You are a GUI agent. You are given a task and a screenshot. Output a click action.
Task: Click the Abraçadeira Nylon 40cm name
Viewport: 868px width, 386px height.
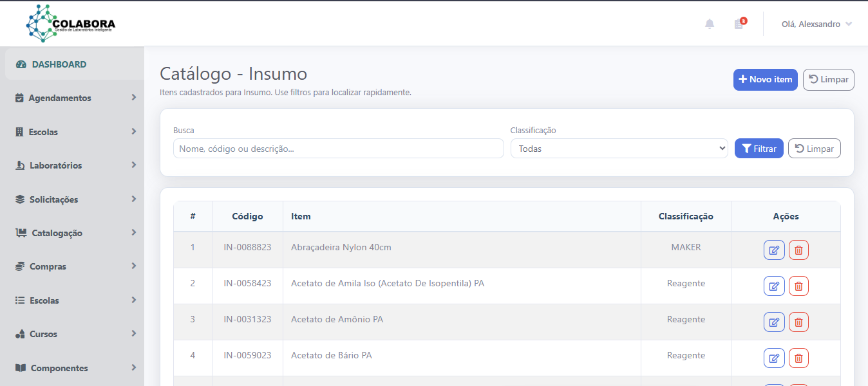pos(341,247)
